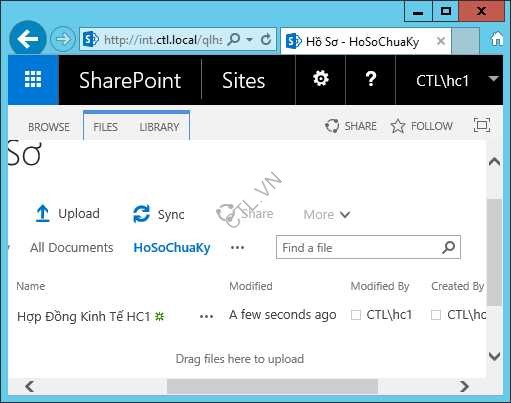Open the help question mark icon
This screenshot has height=403, width=511.
371,79
